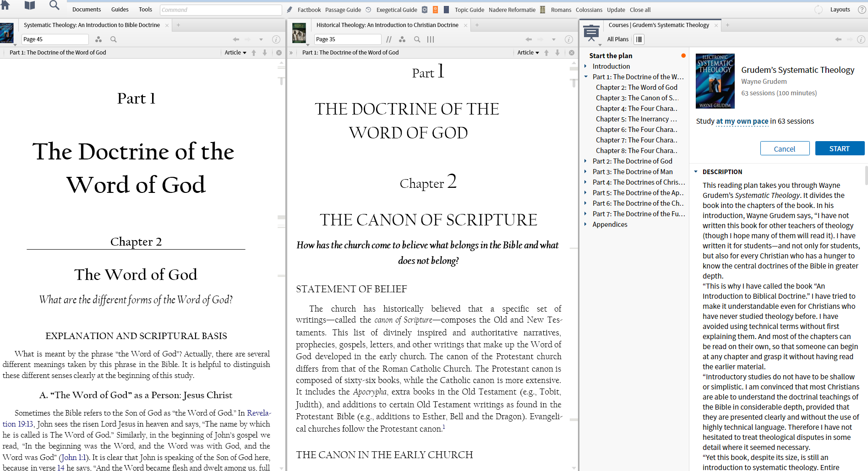Go back in Historical Theology panel history
This screenshot has height=471, width=868.
pyautogui.click(x=529, y=39)
